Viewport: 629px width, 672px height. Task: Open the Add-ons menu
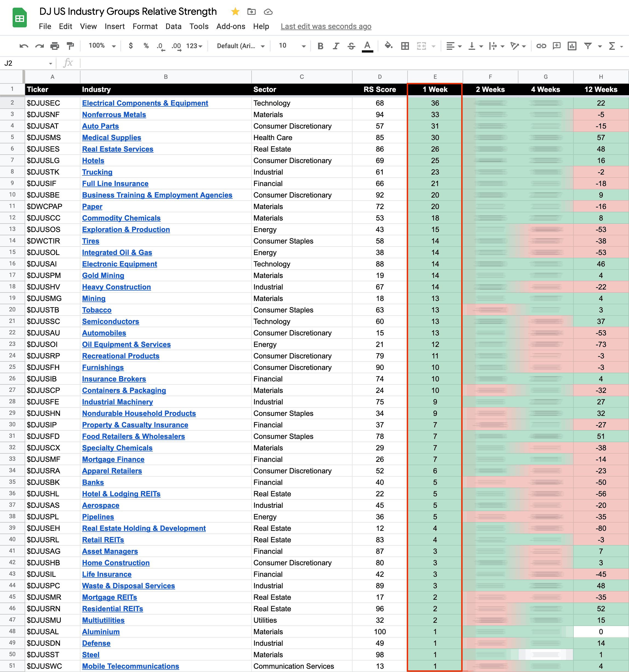pyautogui.click(x=231, y=26)
